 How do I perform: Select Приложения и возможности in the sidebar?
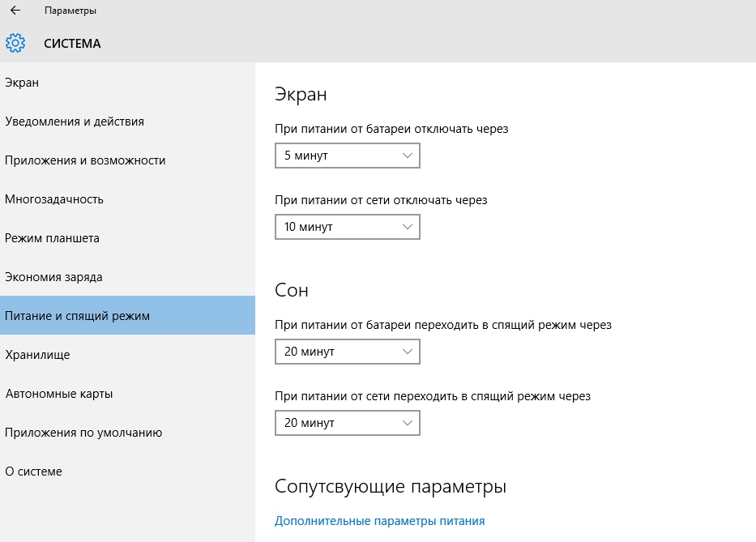coord(85,160)
